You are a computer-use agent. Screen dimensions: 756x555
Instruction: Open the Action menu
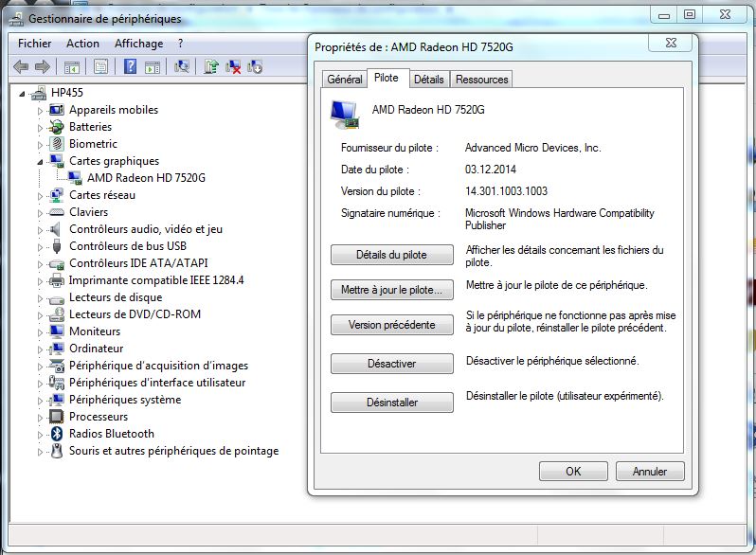tap(83, 44)
